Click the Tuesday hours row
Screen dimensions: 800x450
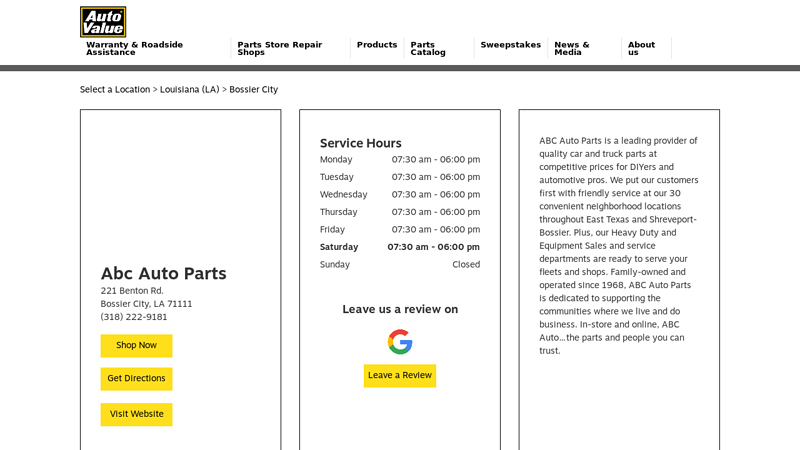400,177
